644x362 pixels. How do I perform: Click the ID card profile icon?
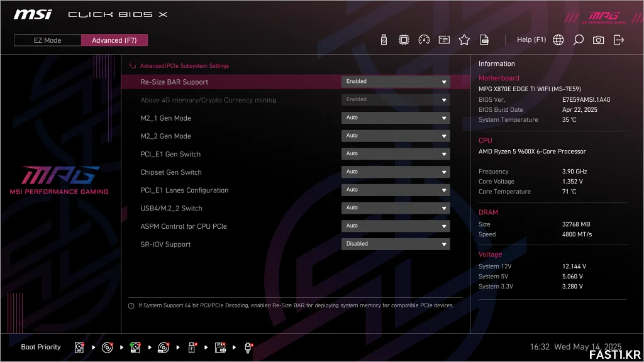point(444,40)
